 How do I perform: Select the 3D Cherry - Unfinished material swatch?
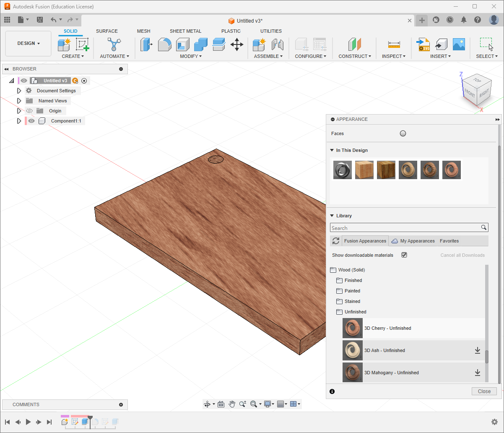point(352,328)
